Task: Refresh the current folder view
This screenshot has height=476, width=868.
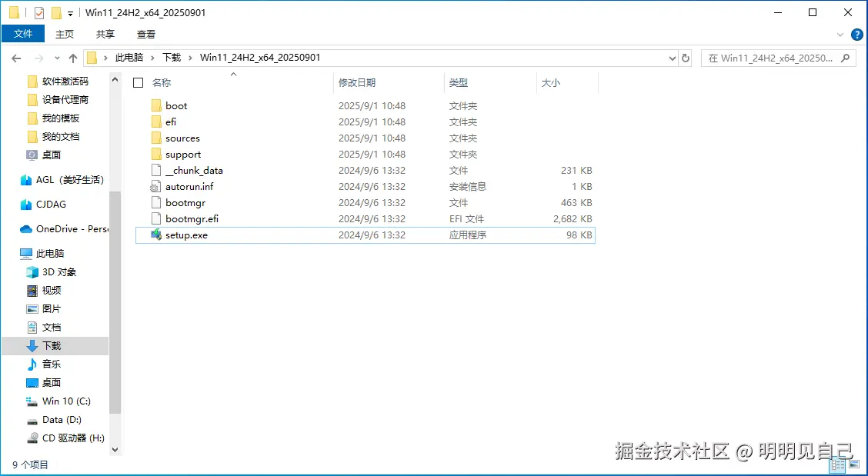Action: coord(686,58)
